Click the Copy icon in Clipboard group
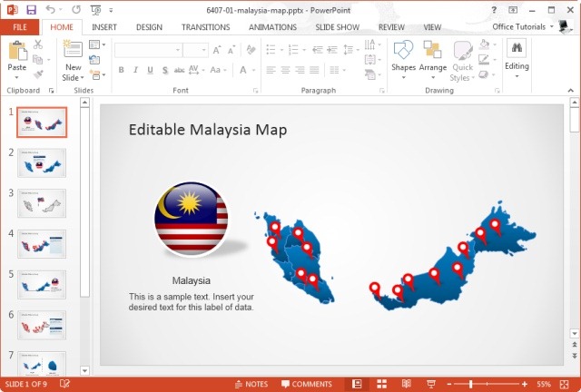This screenshot has height=392, width=581. coord(37,59)
